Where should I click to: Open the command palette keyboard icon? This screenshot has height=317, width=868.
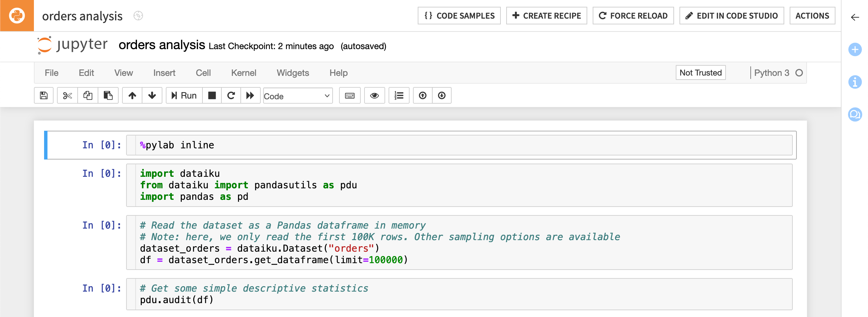(350, 96)
